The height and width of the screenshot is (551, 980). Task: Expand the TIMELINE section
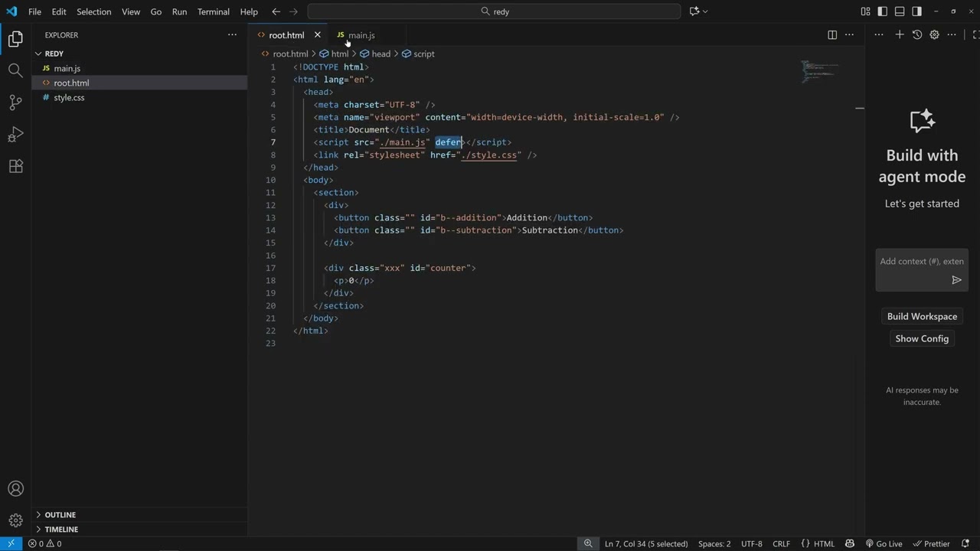coord(61,530)
